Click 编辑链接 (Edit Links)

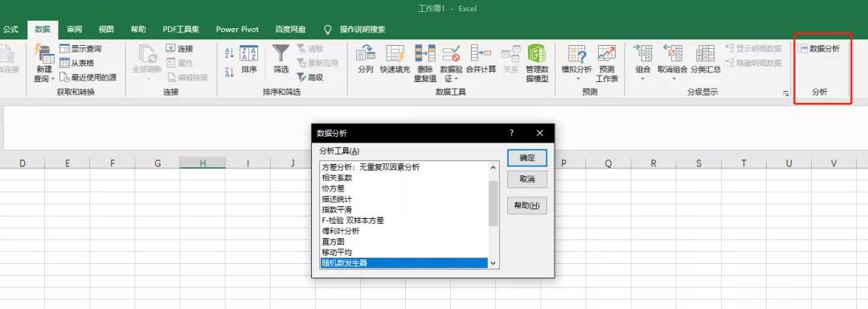click(x=187, y=77)
